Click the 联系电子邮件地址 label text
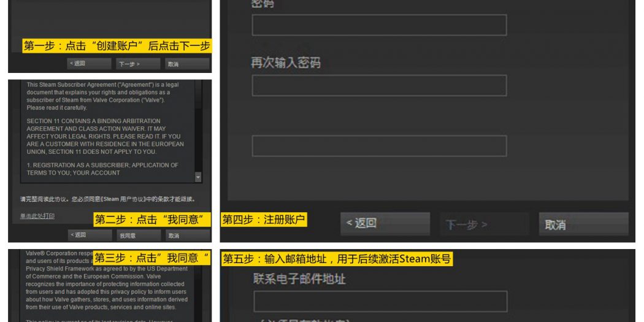Image resolution: width=644 pixels, height=322 pixels. point(299,279)
